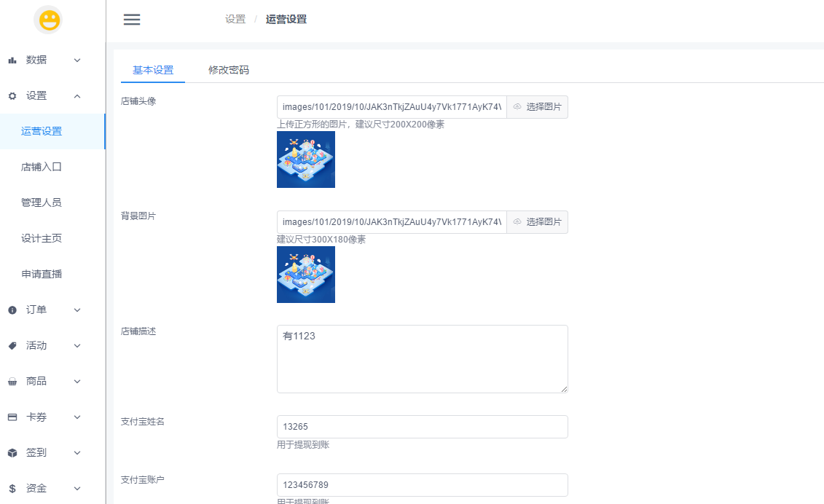Screen dimensions: 824x504
Task: Expand the 卡券 menu chevron
Action: [x=77, y=417]
